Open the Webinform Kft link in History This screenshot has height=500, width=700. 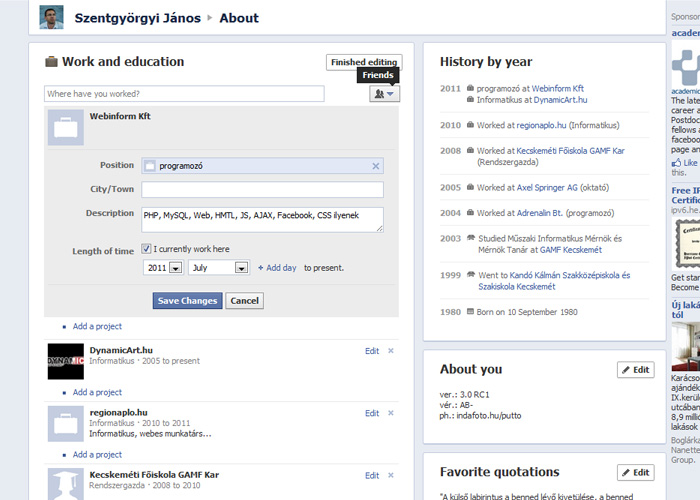tap(558, 88)
